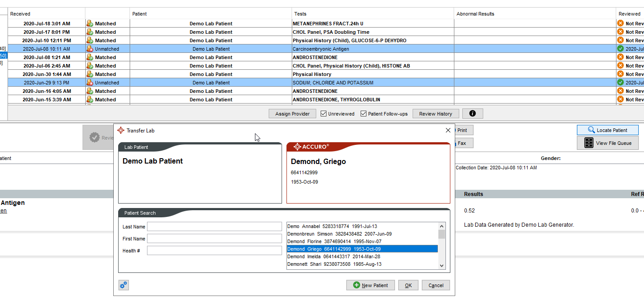644x304 pixels.
Task: Click the Matched status icon for METANEPHRINES row
Action: (90, 24)
